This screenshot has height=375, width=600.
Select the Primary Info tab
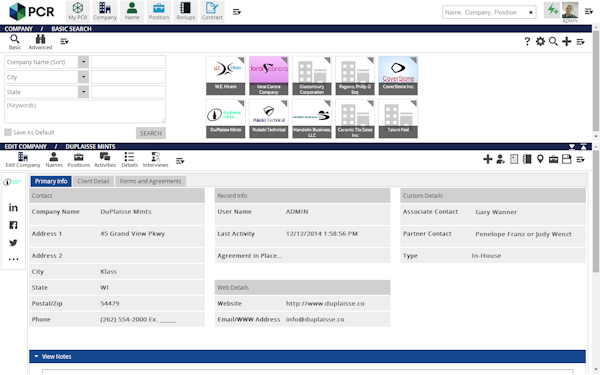pos(51,181)
